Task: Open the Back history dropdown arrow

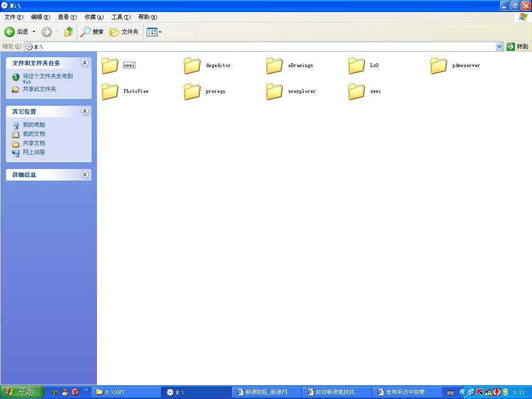Action: [34, 32]
